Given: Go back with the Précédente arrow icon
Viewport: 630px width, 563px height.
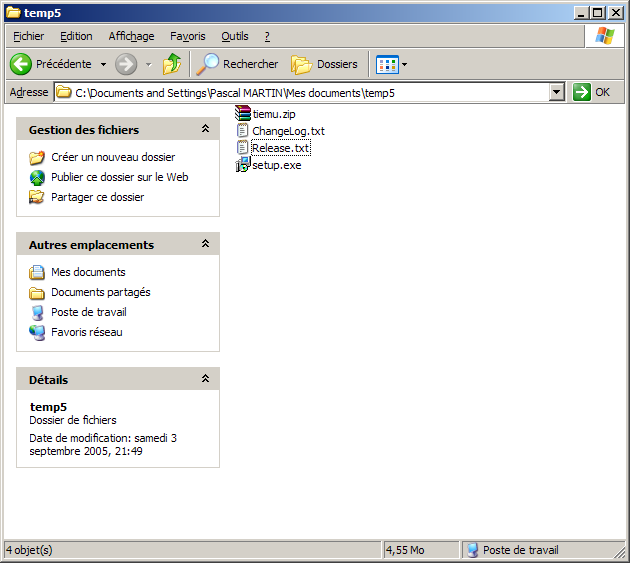Looking at the screenshot, I should pos(20,64).
